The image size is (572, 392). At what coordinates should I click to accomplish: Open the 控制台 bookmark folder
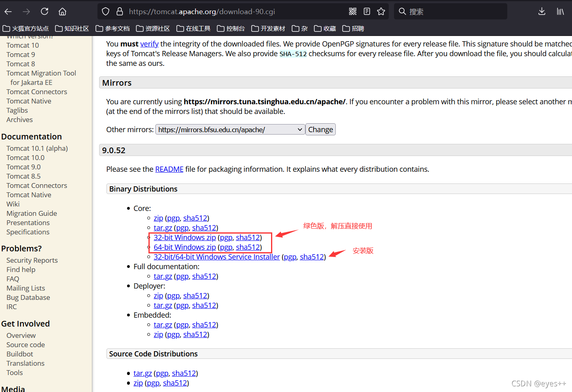(x=231, y=29)
